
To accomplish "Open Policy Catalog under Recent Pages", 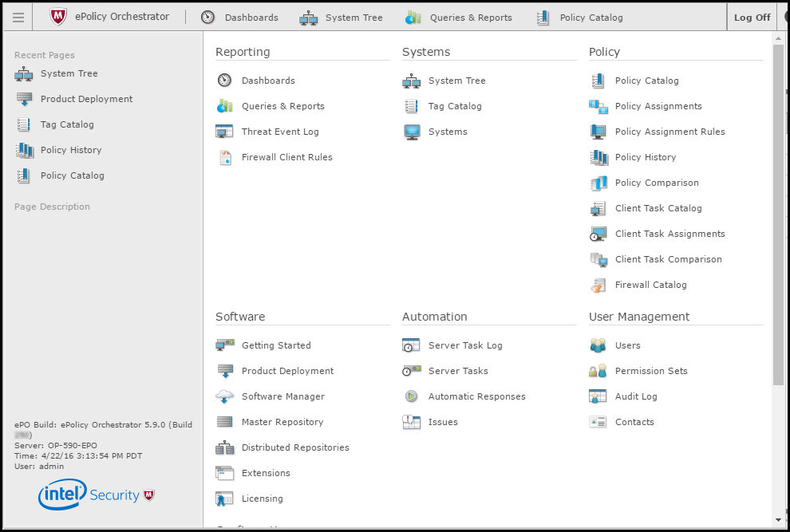I will tap(60, 175).
